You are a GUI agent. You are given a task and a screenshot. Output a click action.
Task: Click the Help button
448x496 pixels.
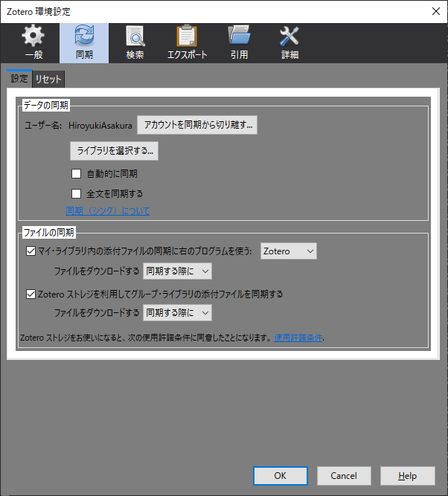point(408,476)
